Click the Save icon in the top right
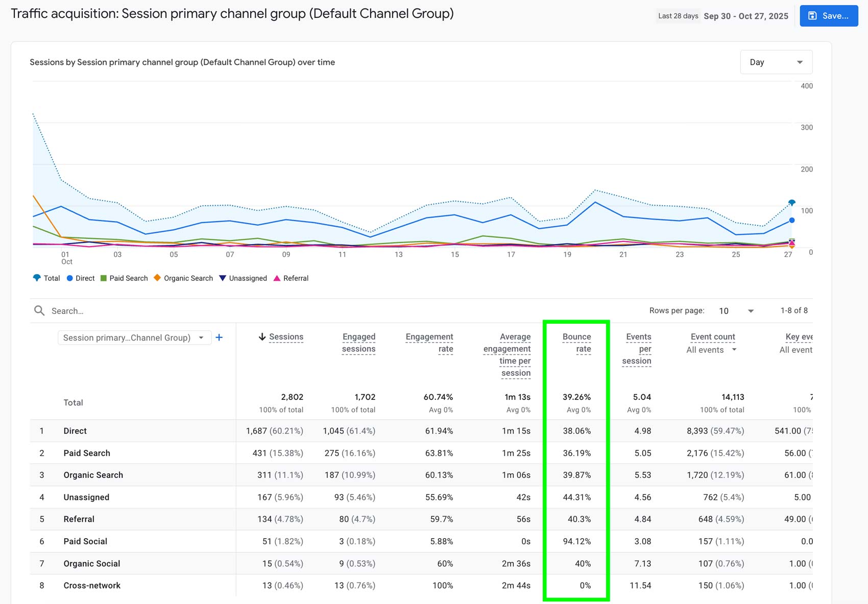 click(813, 16)
